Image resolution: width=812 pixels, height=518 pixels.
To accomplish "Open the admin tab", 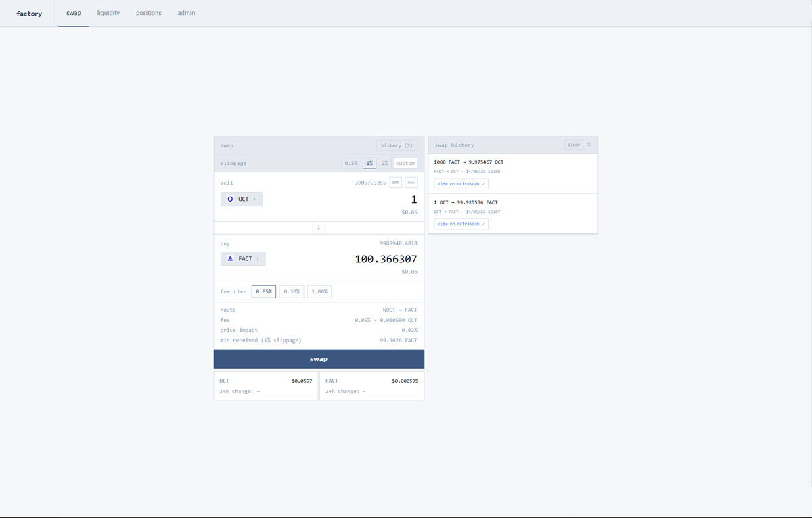I will pos(186,14).
